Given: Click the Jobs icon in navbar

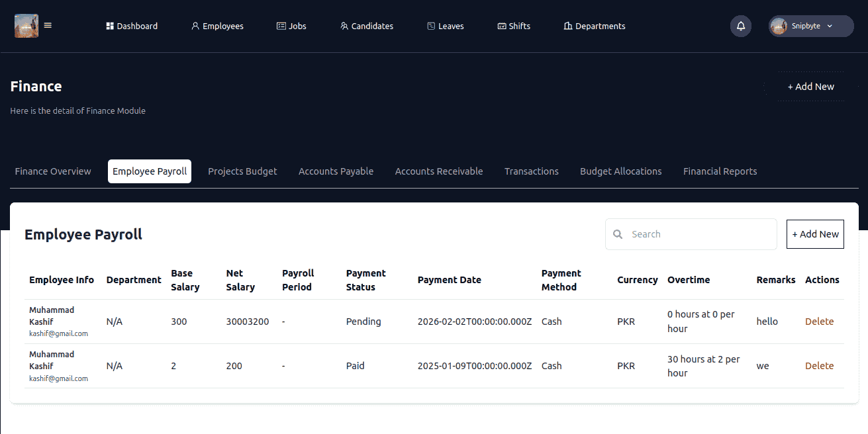Looking at the screenshot, I should (281, 26).
